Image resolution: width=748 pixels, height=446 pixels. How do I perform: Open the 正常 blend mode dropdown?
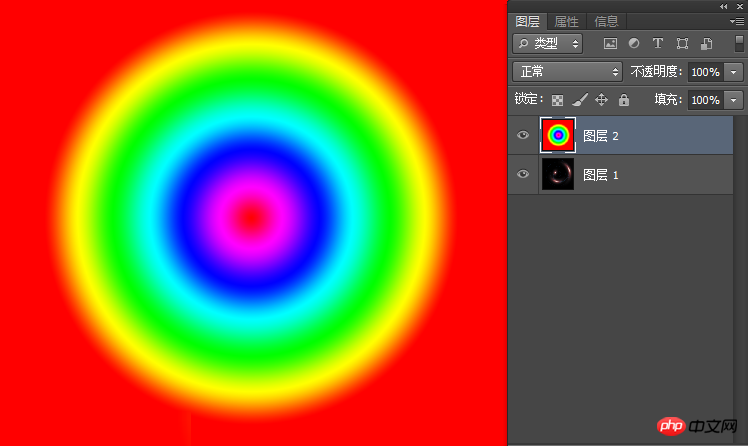click(567, 72)
